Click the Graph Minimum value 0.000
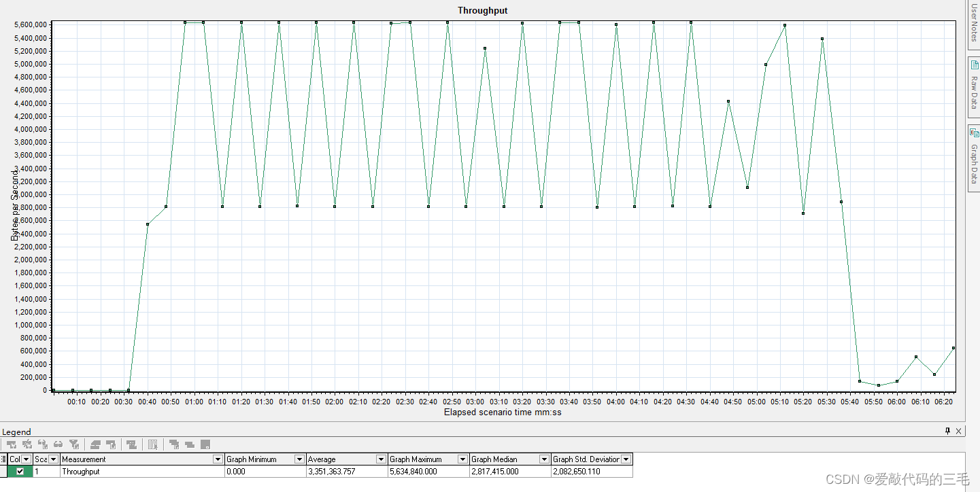 tap(235, 471)
